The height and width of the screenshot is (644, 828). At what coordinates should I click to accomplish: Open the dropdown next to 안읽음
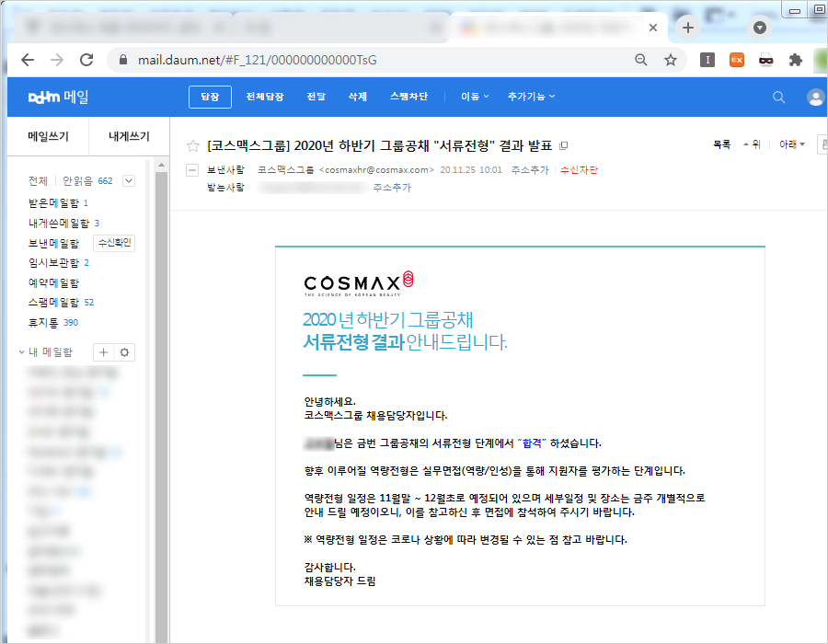(x=128, y=181)
